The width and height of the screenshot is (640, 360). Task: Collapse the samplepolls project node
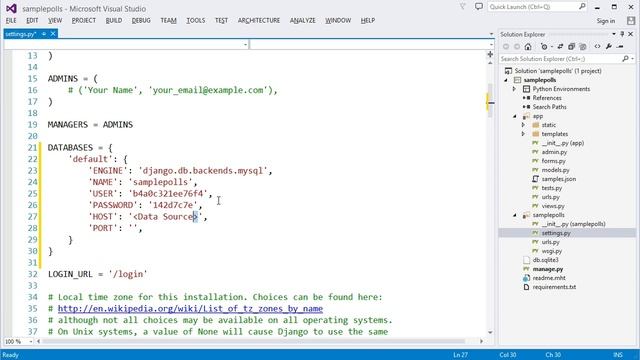[506, 80]
